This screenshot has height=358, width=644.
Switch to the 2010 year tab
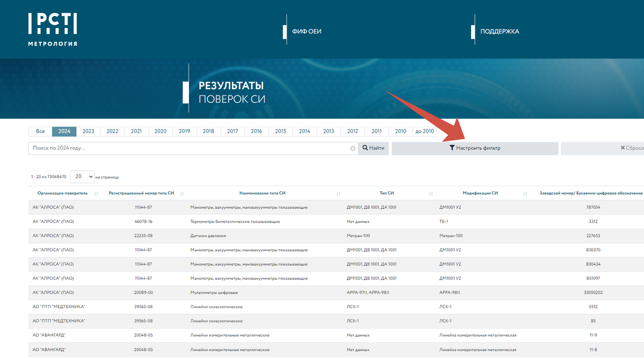click(x=400, y=131)
